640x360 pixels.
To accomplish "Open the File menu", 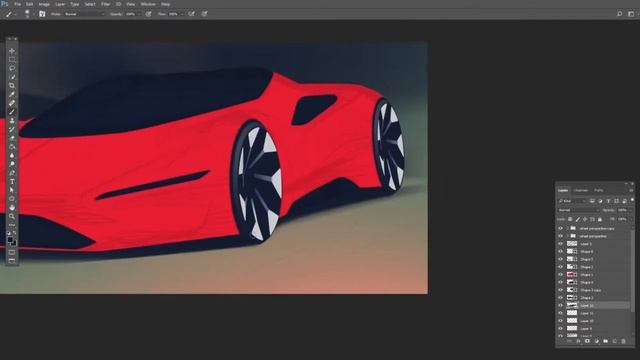I will [x=18, y=4].
